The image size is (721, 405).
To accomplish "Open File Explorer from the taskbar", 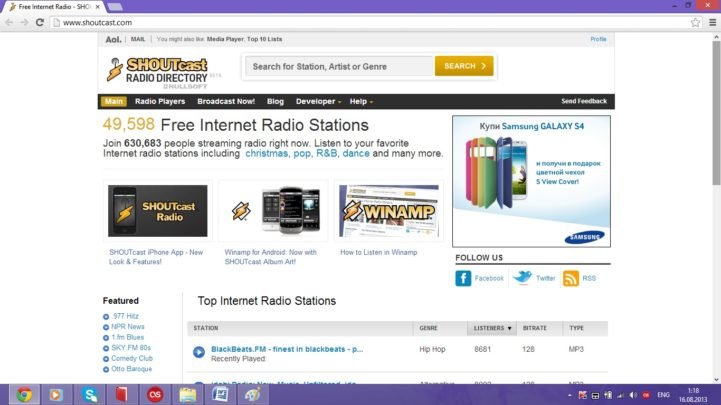I will 188,394.
